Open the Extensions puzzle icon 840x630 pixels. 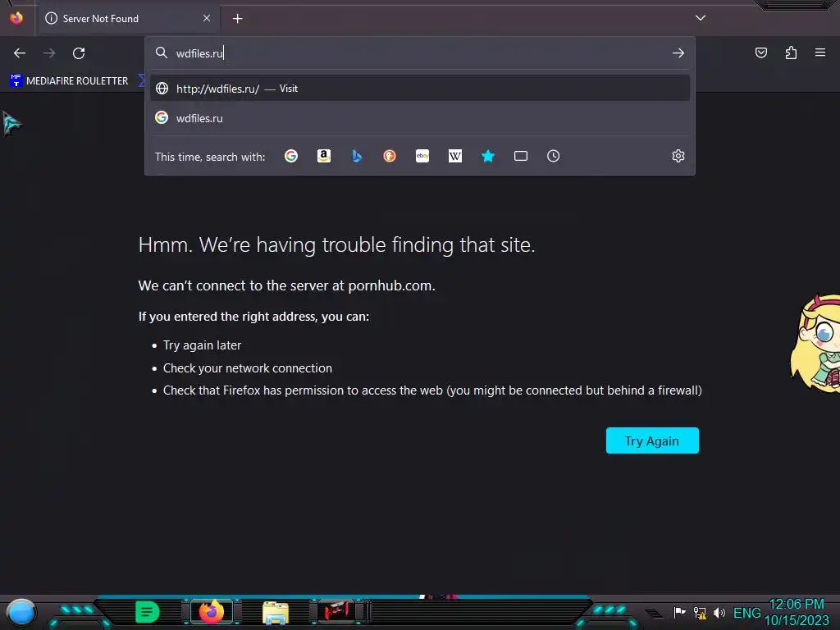791,52
